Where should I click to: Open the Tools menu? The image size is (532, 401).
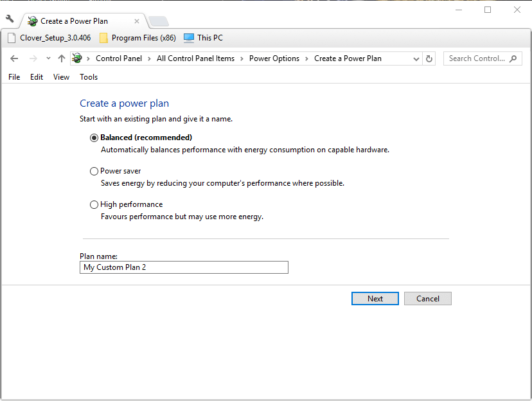click(x=89, y=77)
